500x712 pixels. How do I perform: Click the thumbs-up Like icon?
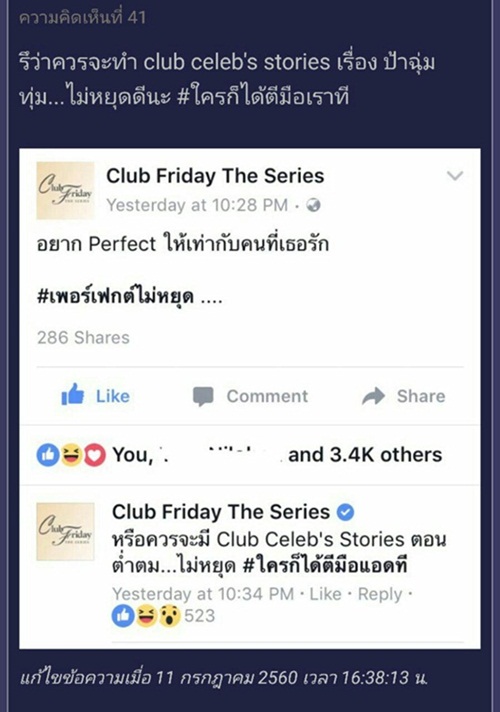73,395
